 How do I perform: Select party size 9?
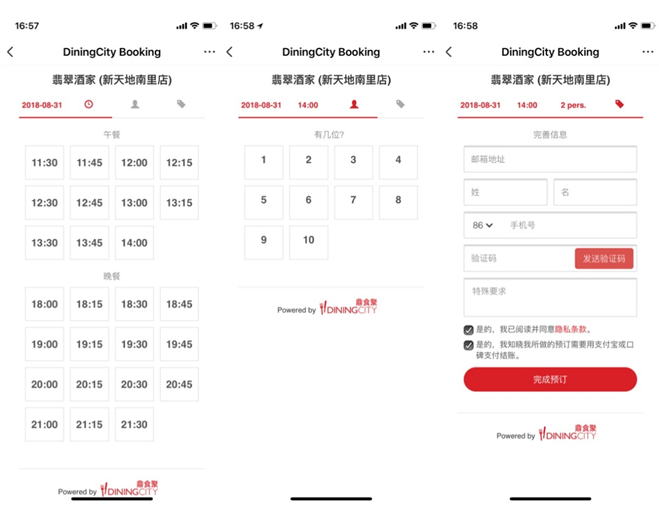[x=264, y=243]
